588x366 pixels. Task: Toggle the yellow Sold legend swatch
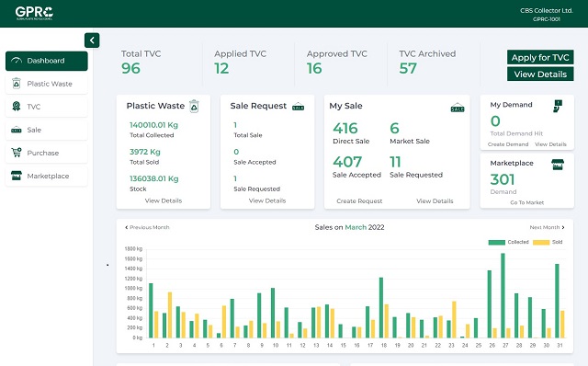coord(541,243)
